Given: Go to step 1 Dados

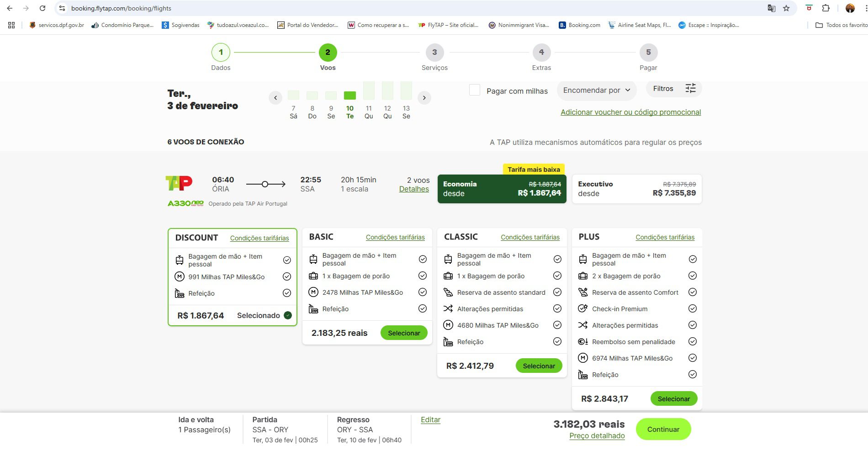Looking at the screenshot, I should coord(221,53).
